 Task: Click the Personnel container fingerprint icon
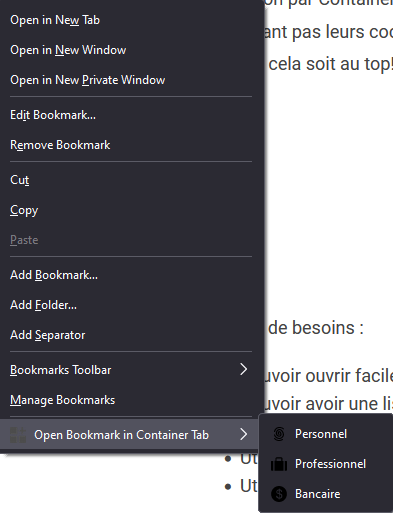[279, 434]
